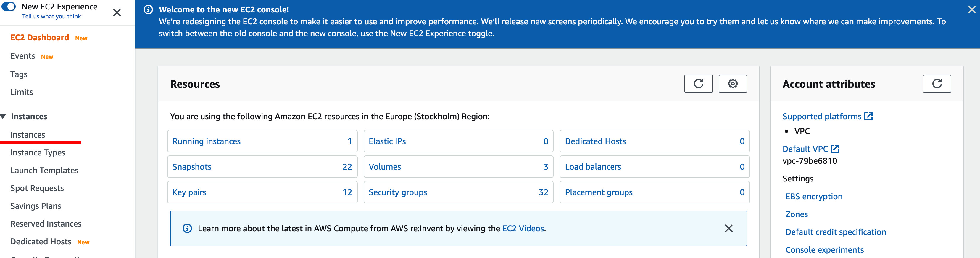Open the Running instances resource
Image resolution: width=980 pixels, height=258 pixels.
tap(262, 141)
